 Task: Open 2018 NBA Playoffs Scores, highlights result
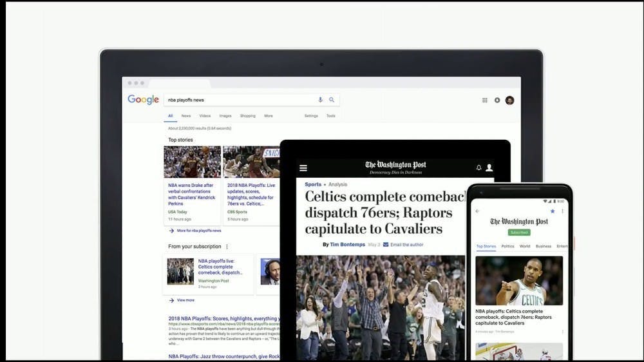click(224, 318)
